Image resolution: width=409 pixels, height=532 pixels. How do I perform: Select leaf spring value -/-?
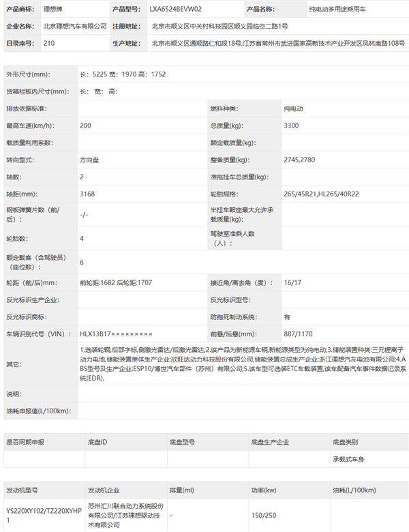84,215
